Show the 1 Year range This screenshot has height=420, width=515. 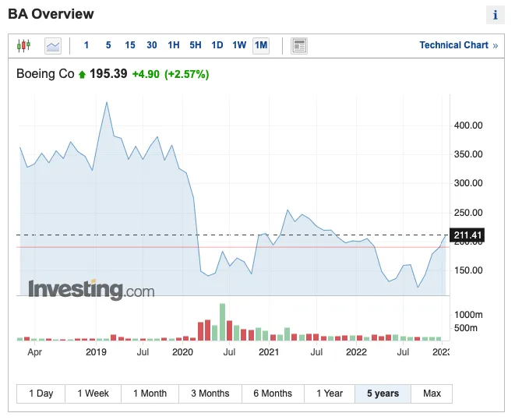tap(330, 394)
